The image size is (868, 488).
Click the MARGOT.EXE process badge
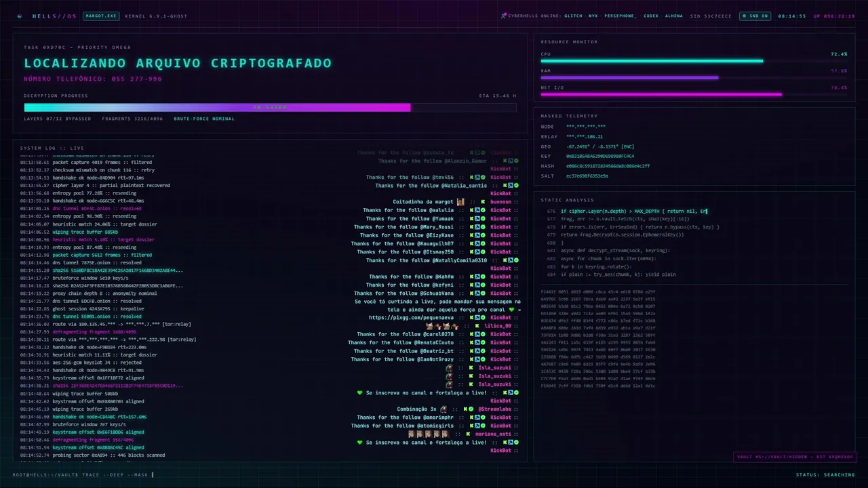tap(101, 16)
